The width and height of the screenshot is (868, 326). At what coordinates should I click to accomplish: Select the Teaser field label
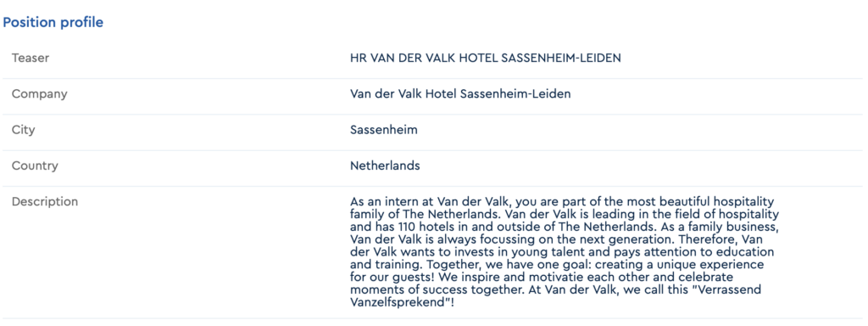[x=31, y=58]
